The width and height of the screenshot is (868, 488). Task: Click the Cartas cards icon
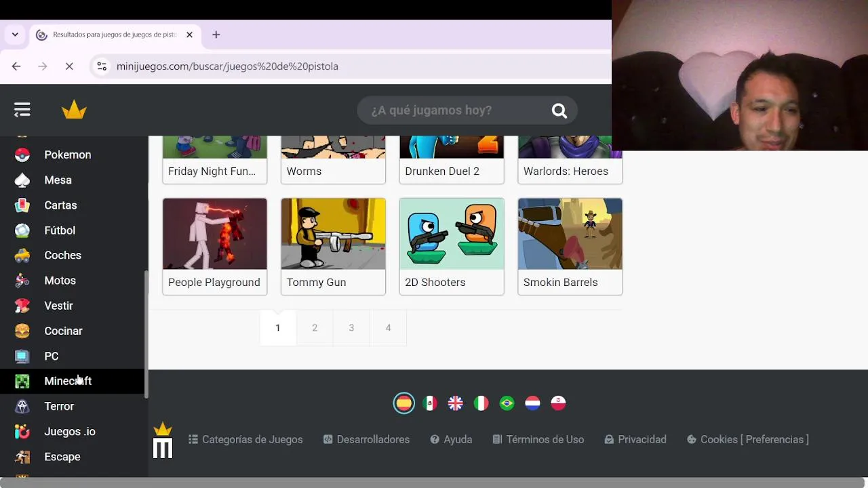pyautogui.click(x=22, y=205)
